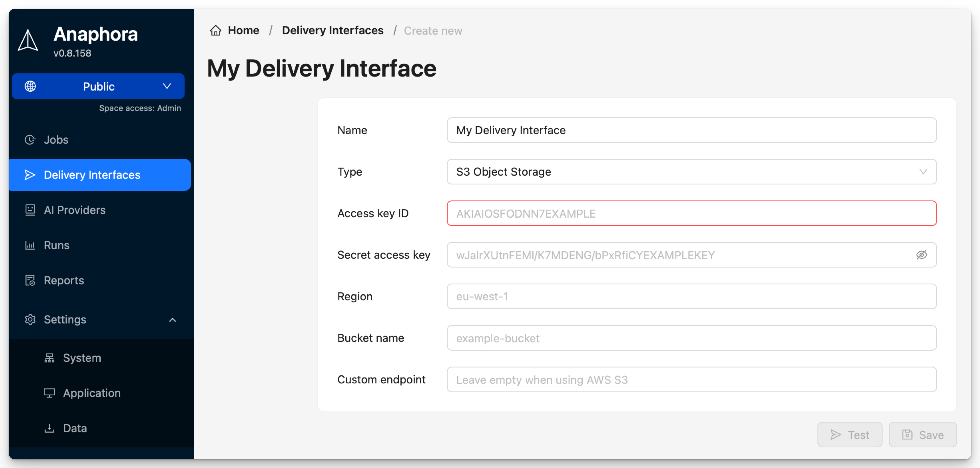Reveal the hidden secret access key
The image size is (980, 468).
(922, 255)
